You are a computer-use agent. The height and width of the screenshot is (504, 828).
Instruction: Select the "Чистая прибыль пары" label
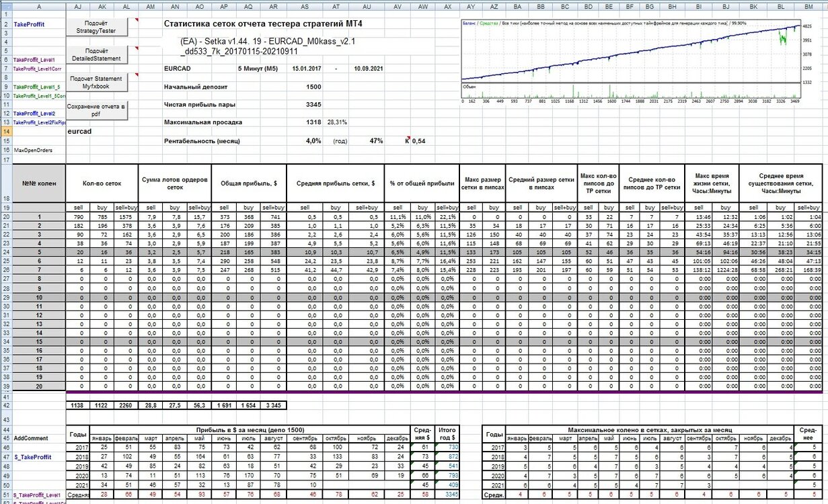click(200, 105)
